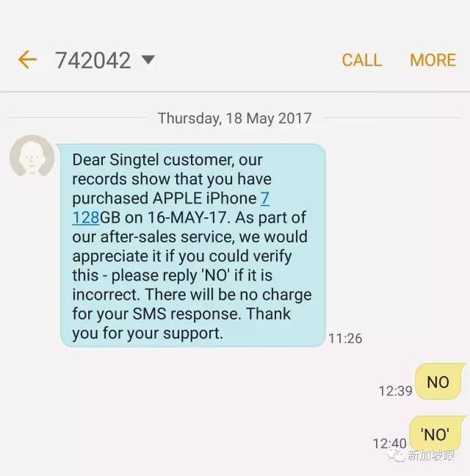Tap 'Thank you for your support' text

pos(181,324)
